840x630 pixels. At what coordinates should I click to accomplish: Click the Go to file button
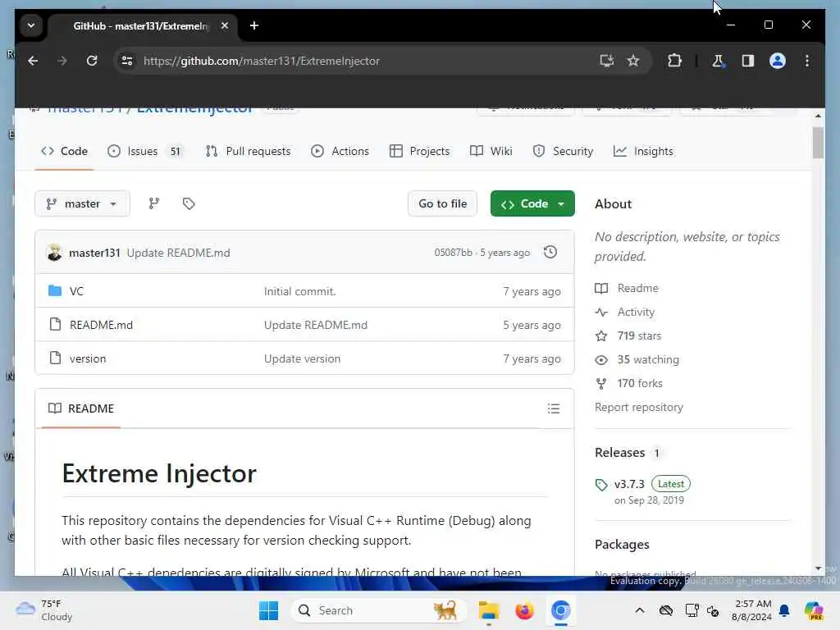pos(442,203)
